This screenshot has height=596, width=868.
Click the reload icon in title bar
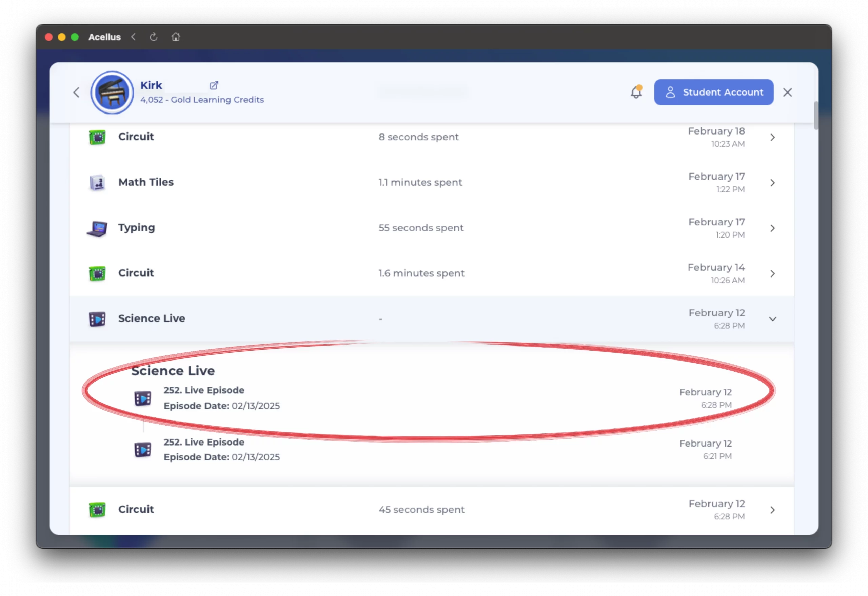pos(154,37)
